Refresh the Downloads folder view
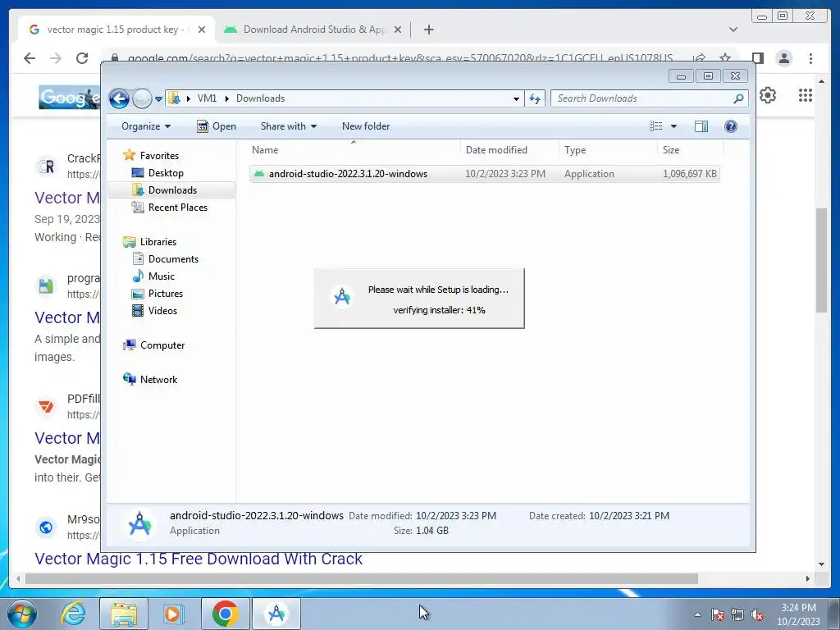The height and width of the screenshot is (630, 840). 535,98
